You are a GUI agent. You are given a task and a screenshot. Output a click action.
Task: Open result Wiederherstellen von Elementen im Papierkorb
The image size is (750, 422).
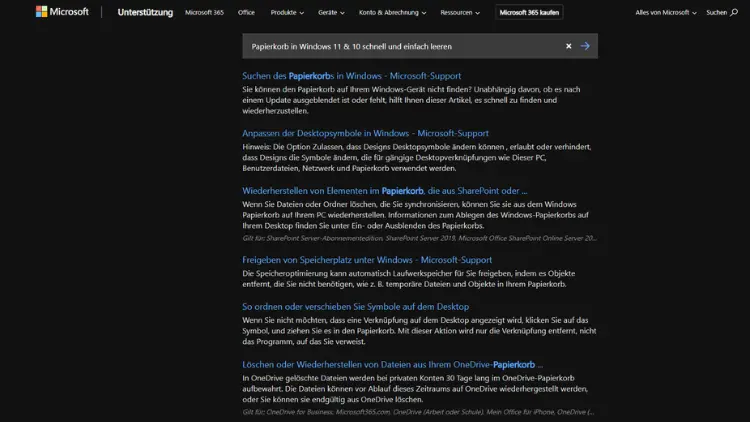[x=385, y=190]
